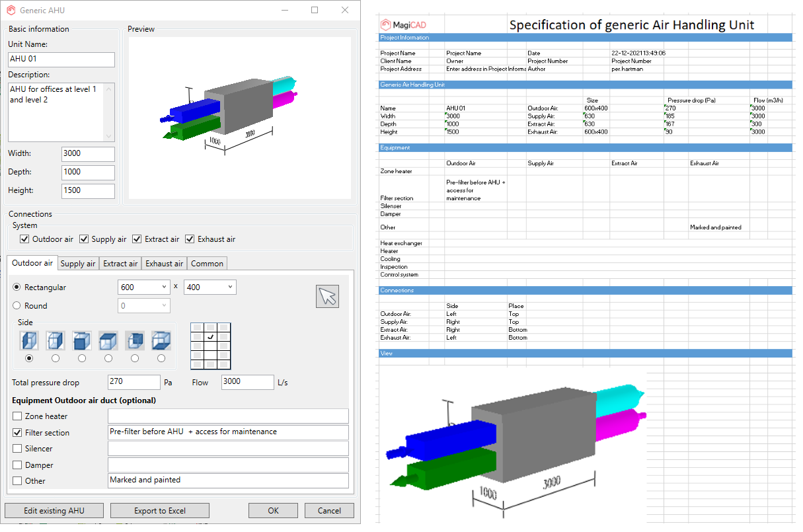Image resolution: width=803 pixels, height=532 pixels.
Task: Click the Unit Name field with AHU 01
Action: tap(61, 59)
